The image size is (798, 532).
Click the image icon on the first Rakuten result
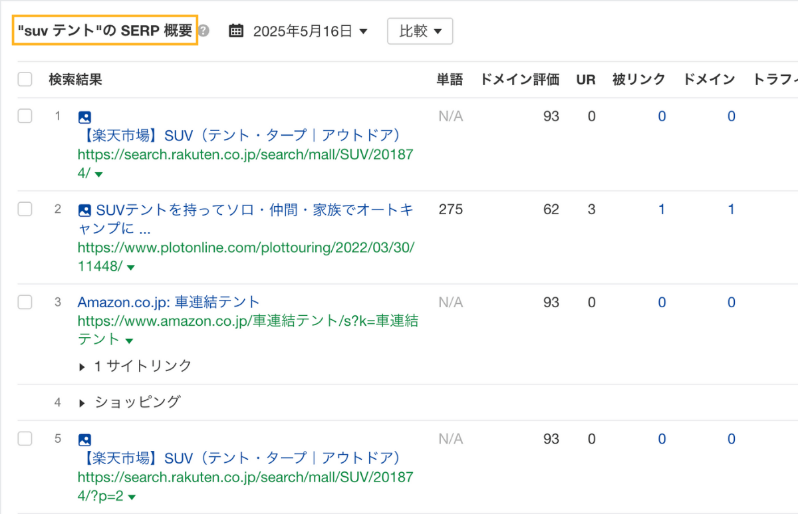tap(84, 116)
